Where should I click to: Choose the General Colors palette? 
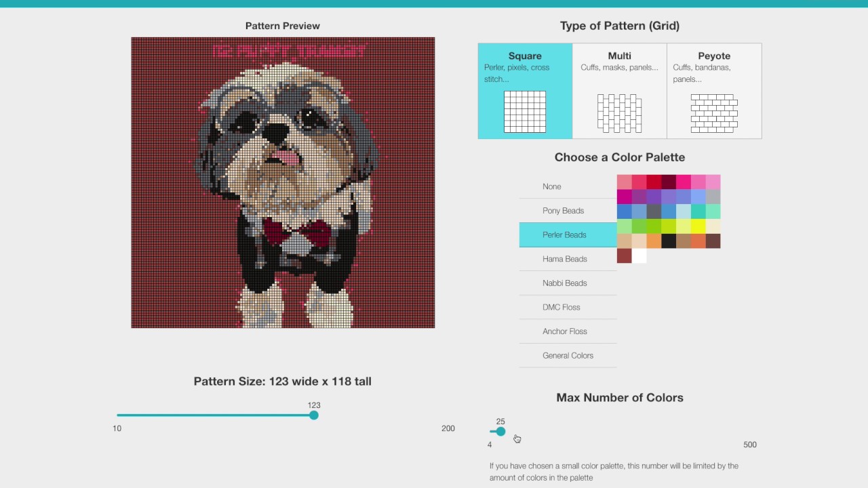pyautogui.click(x=568, y=355)
